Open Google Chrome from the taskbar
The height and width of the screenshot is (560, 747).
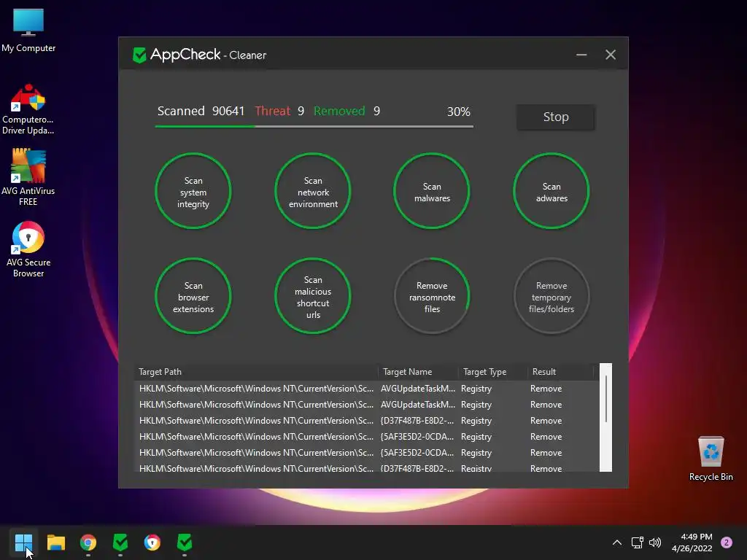(88, 542)
